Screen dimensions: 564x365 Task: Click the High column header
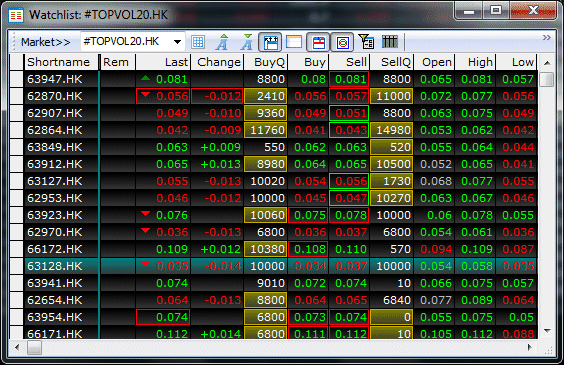(x=476, y=62)
